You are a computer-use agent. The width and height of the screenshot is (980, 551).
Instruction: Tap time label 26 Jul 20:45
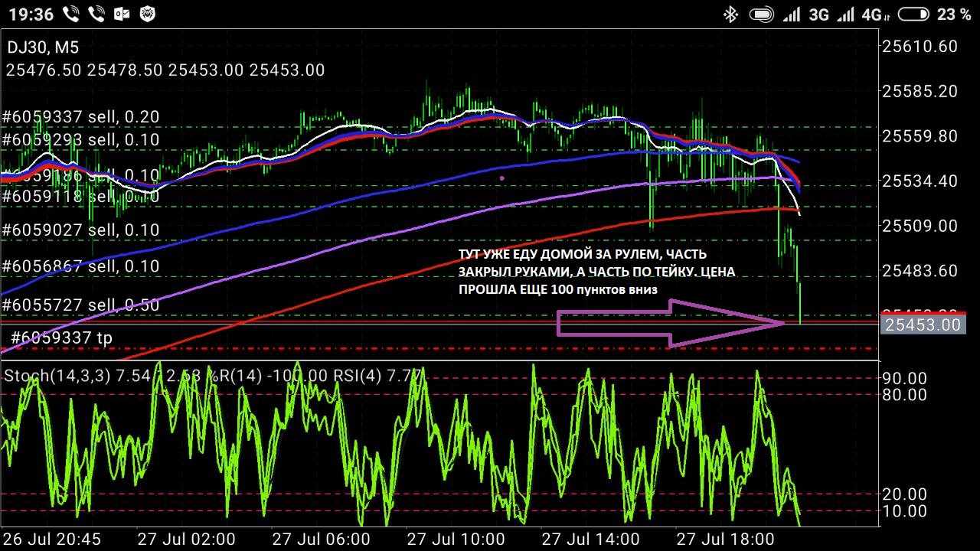tap(51, 540)
